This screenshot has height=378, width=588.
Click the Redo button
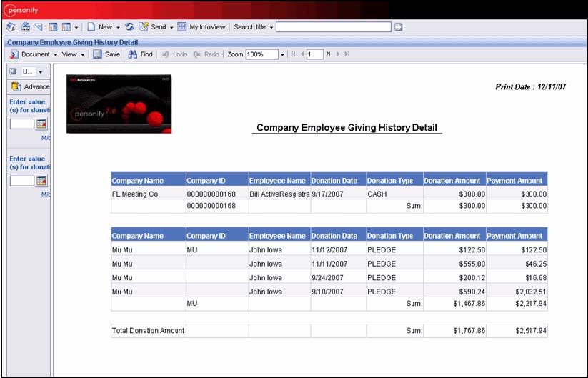[206, 54]
